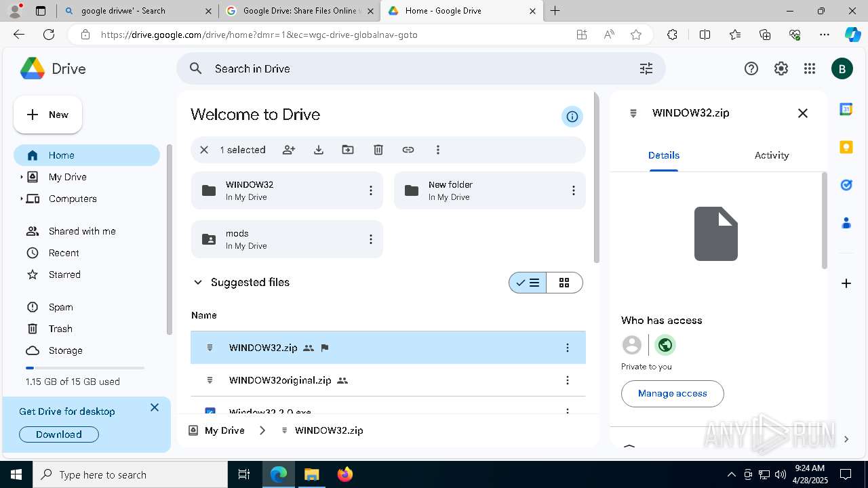Open more options for WINDOW32 folder

pyautogui.click(x=371, y=190)
